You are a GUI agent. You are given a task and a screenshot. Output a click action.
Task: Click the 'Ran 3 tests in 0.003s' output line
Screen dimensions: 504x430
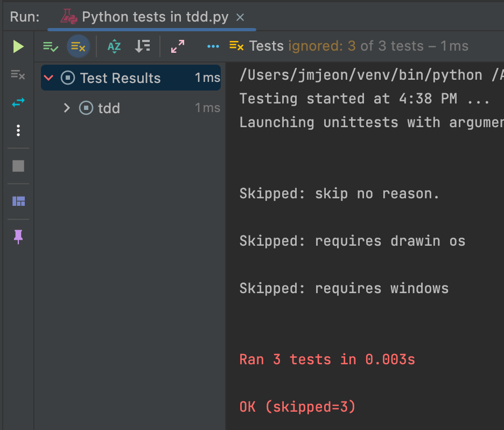(327, 359)
